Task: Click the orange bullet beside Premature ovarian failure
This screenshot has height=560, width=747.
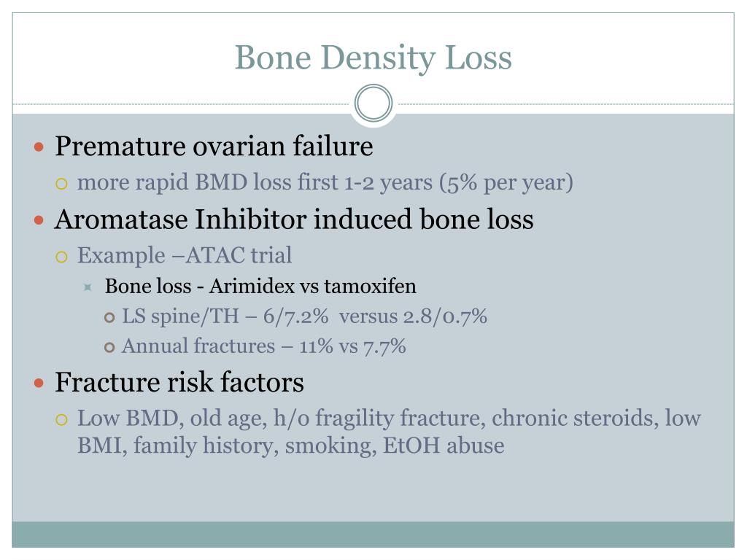Action: 39,147
